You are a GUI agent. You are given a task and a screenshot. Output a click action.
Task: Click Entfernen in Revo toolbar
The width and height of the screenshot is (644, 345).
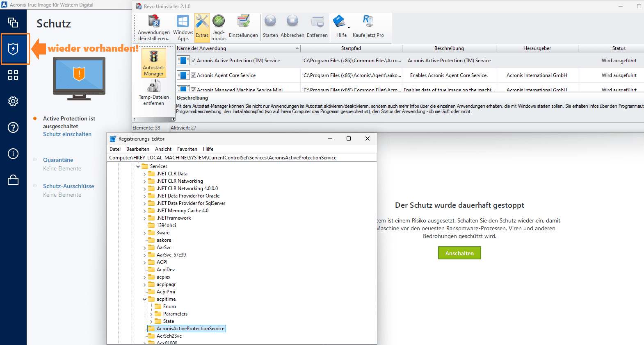pos(317,27)
